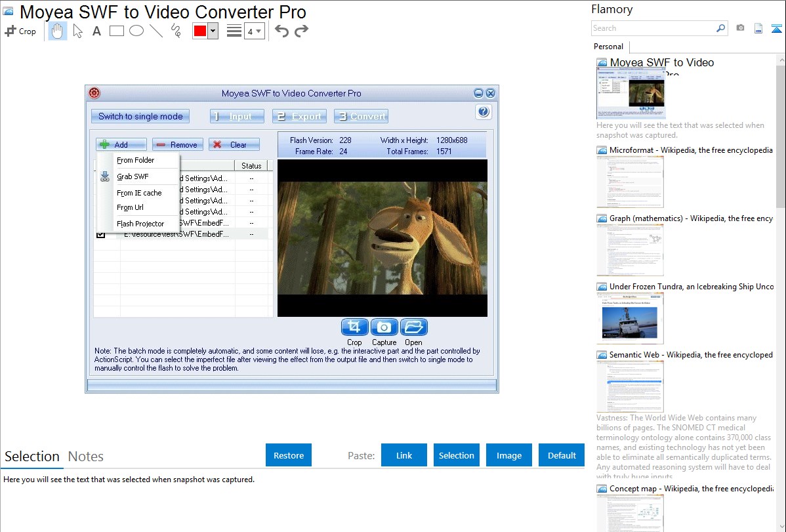Screen dimensions: 786x532
Task: Activate the hand pan tool
Action: 57,31
